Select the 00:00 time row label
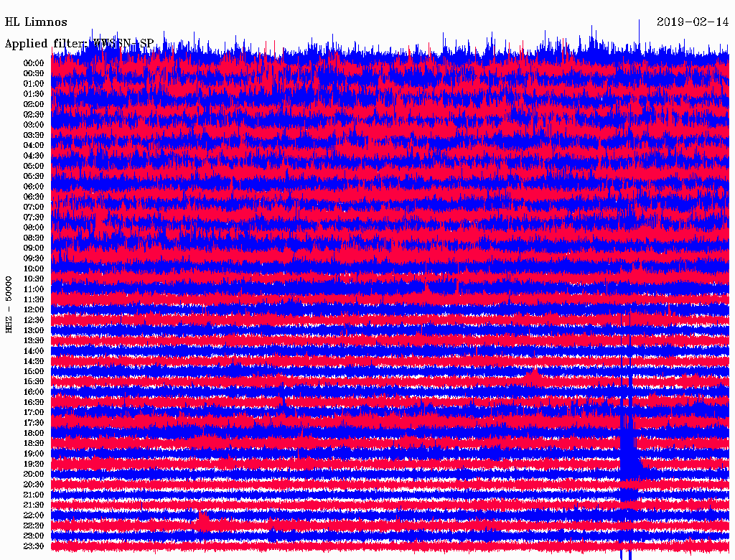Screen dimensions: 735x560 coord(34,63)
